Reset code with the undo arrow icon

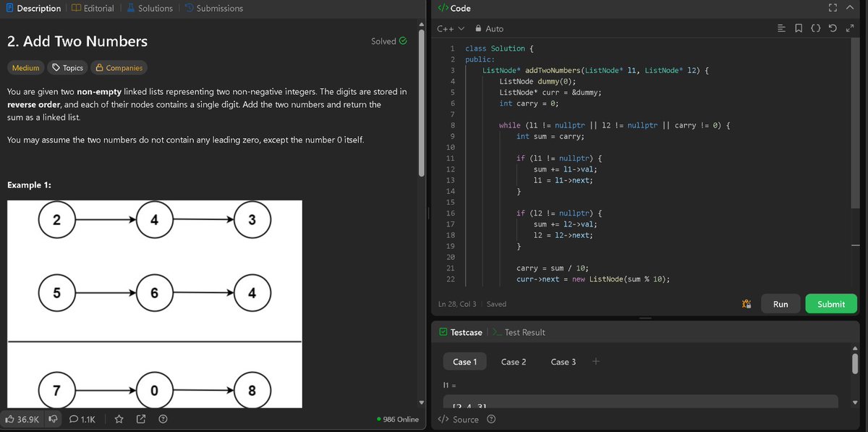[833, 28]
